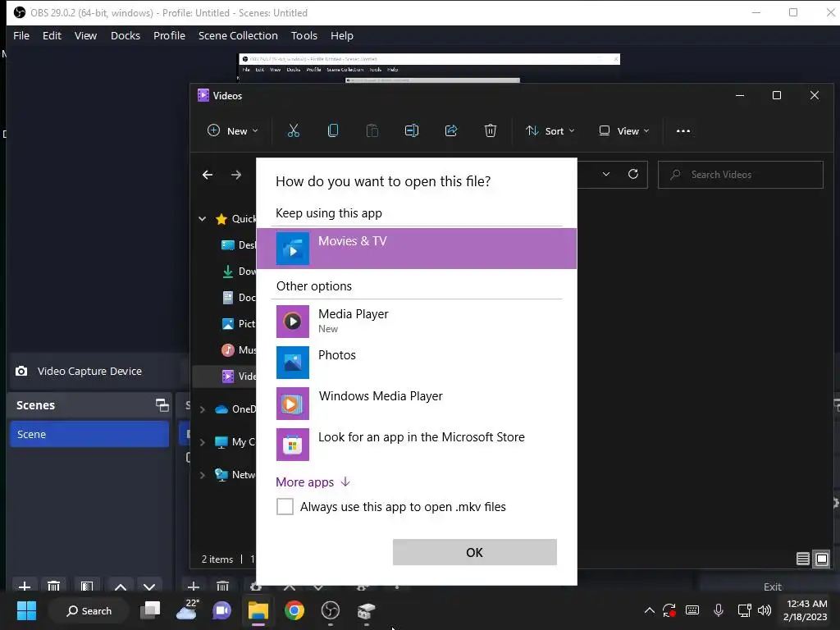Go back with the left arrow in Videos window
This screenshot has width=840, height=630.
click(x=208, y=175)
